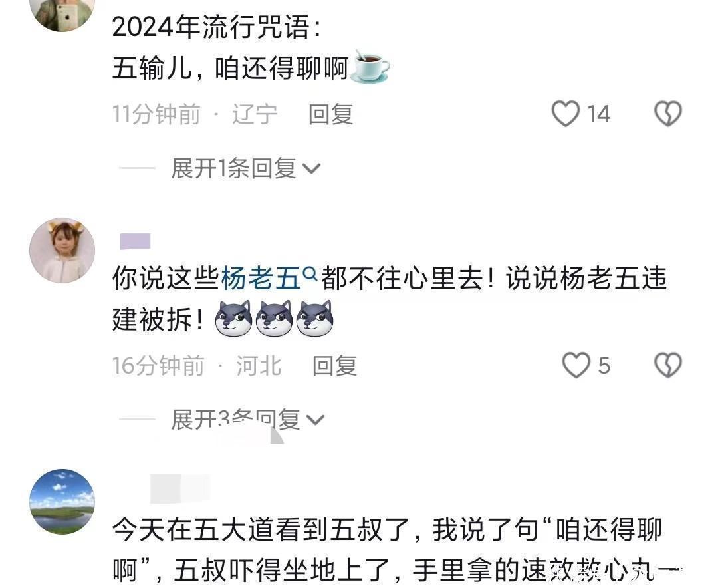Dislike the 2024年流行咒语 comment
Screen dimensions: 718x588
pyautogui.click(x=668, y=114)
